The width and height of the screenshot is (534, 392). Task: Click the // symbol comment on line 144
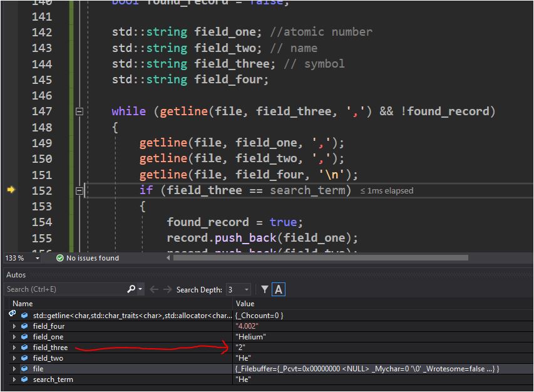click(x=314, y=64)
